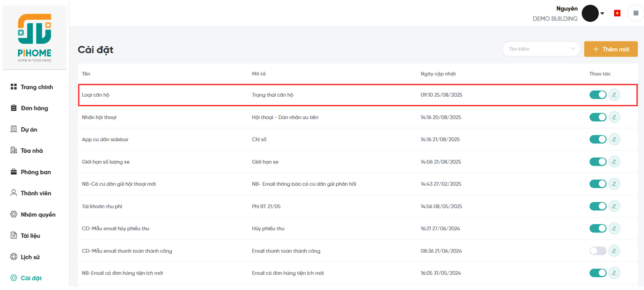Open 'Đơn hàng' menu item

coord(34,108)
